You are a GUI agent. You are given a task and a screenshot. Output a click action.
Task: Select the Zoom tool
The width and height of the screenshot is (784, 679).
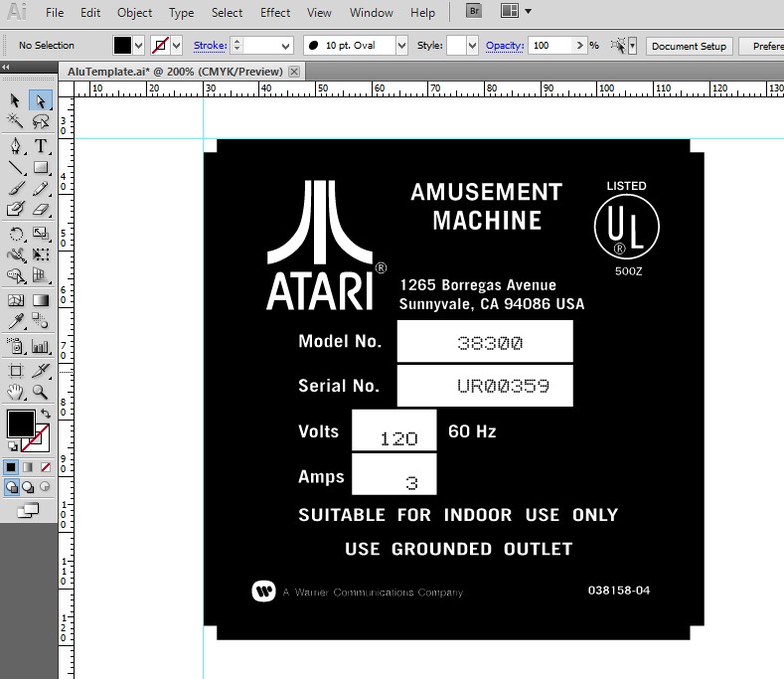[x=41, y=392]
